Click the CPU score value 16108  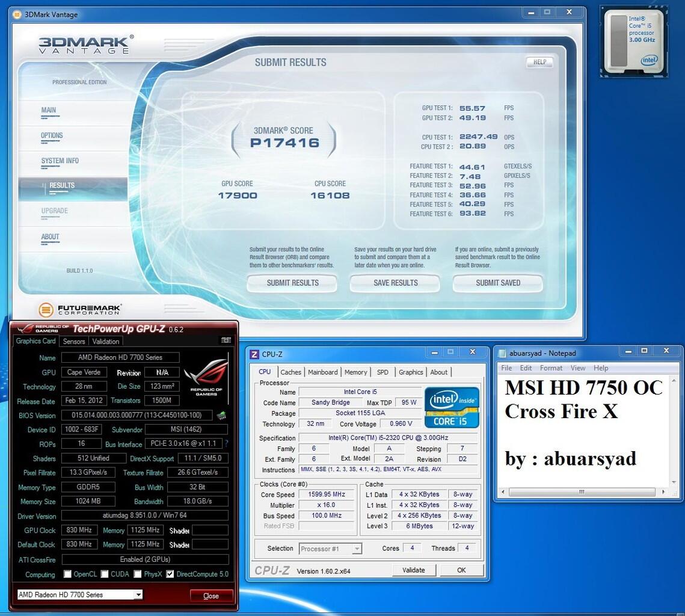(330, 196)
